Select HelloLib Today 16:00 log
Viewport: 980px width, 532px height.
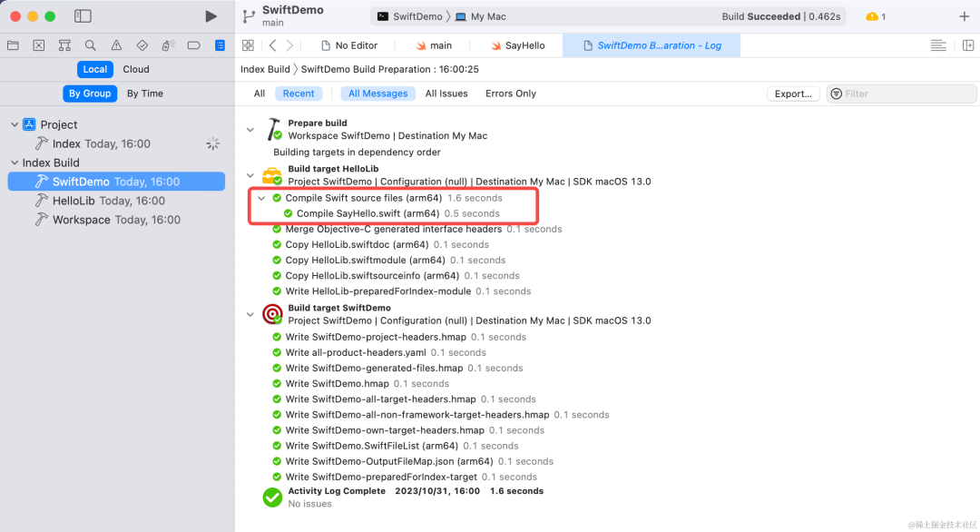116,201
